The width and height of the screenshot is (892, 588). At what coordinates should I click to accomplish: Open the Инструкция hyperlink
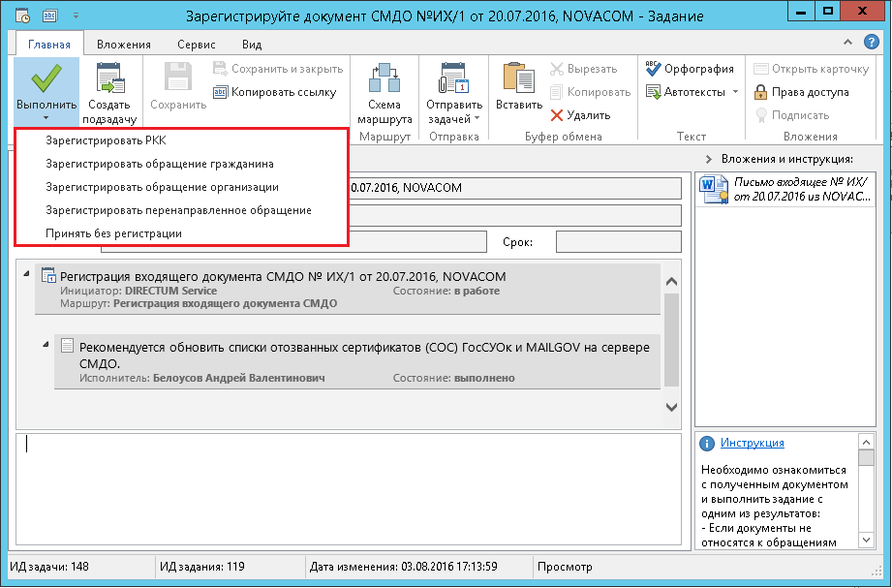point(752,443)
